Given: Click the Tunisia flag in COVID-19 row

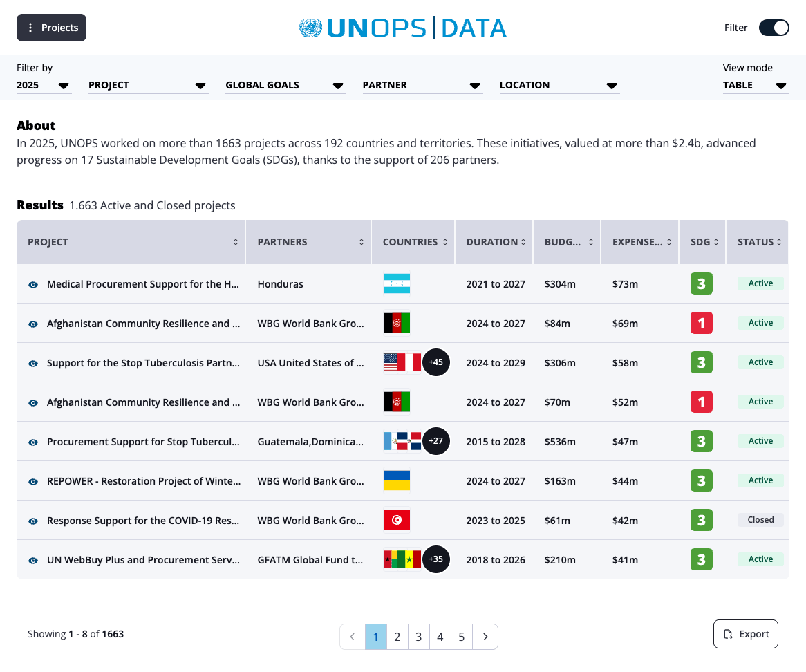Looking at the screenshot, I should [397, 521].
